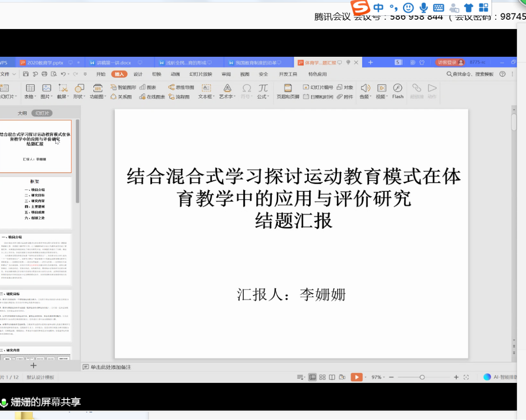This screenshot has height=420, width=526.
Task: Select the 大纲 outline panel view
Action: click(x=22, y=113)
